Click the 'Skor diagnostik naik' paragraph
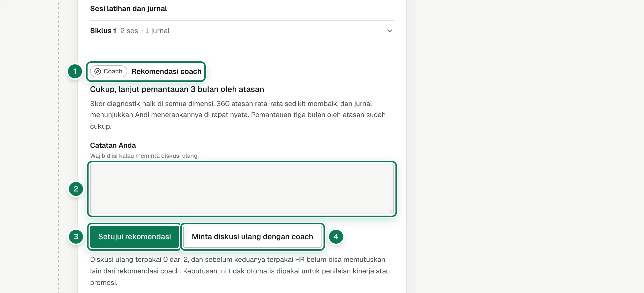Viewport: 644px width, 293px height. click(238, 115)
